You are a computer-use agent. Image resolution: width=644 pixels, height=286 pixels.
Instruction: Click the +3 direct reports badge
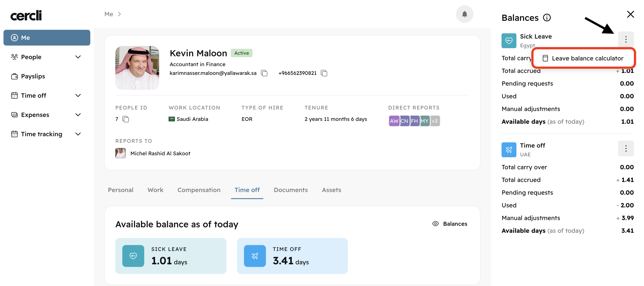pos(435,121)
